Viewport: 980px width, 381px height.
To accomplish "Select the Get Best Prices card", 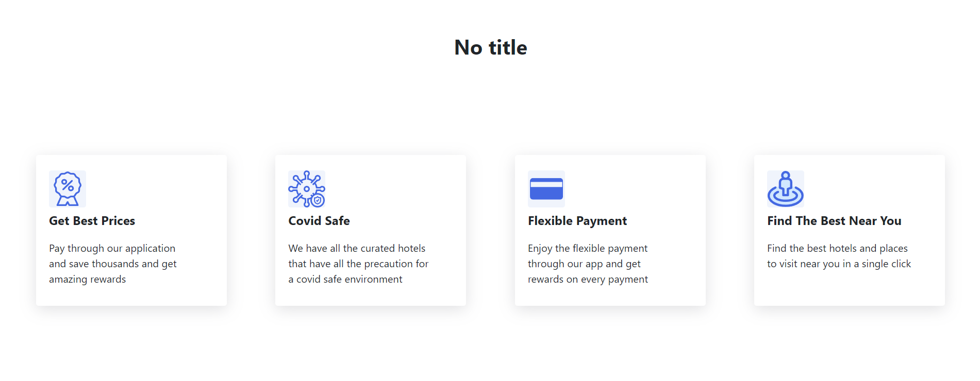I will pos(131,230).
